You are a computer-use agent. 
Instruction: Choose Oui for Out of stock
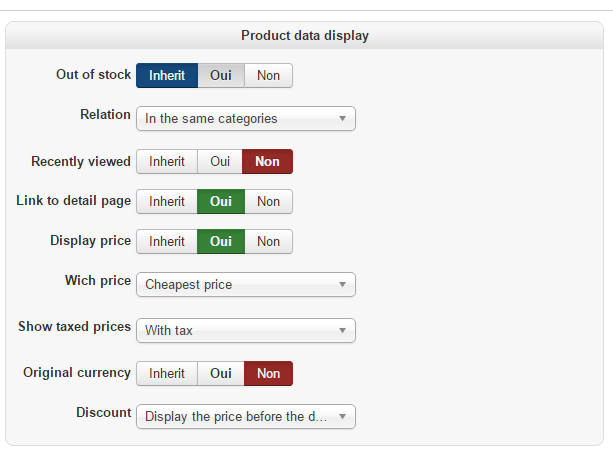tap(221, 75)
